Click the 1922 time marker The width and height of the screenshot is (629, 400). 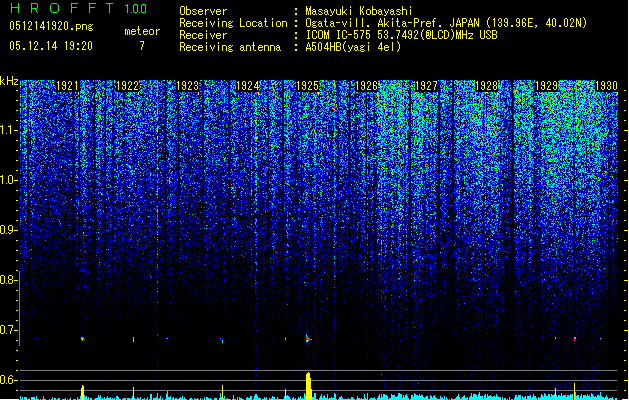point(127,86)
